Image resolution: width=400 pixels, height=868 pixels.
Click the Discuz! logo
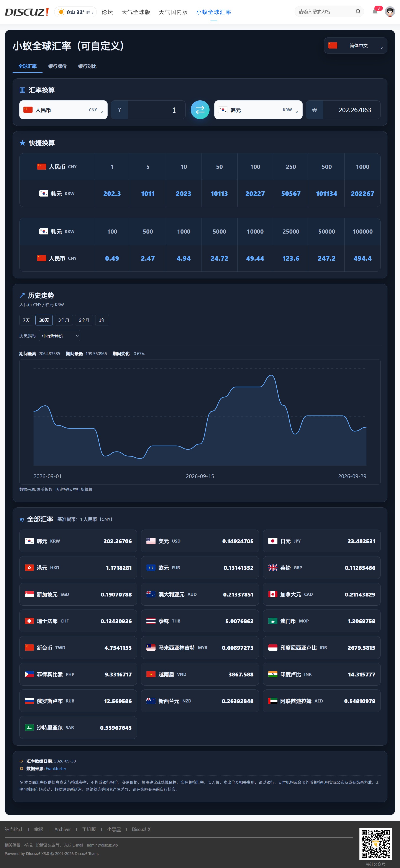[x=27, y=12]
